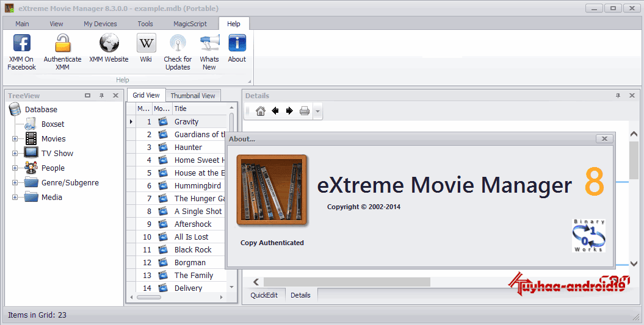Click the movie icon in Borgman row
644x325 pixels.
(163, 262)
